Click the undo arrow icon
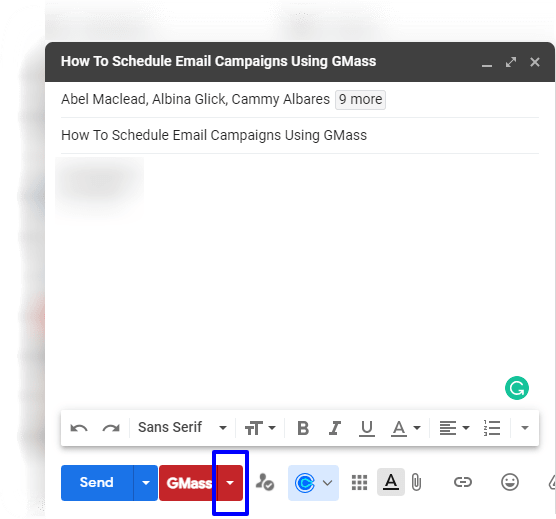Viewport: 556px width, 519px height. [x=79, y=428]
